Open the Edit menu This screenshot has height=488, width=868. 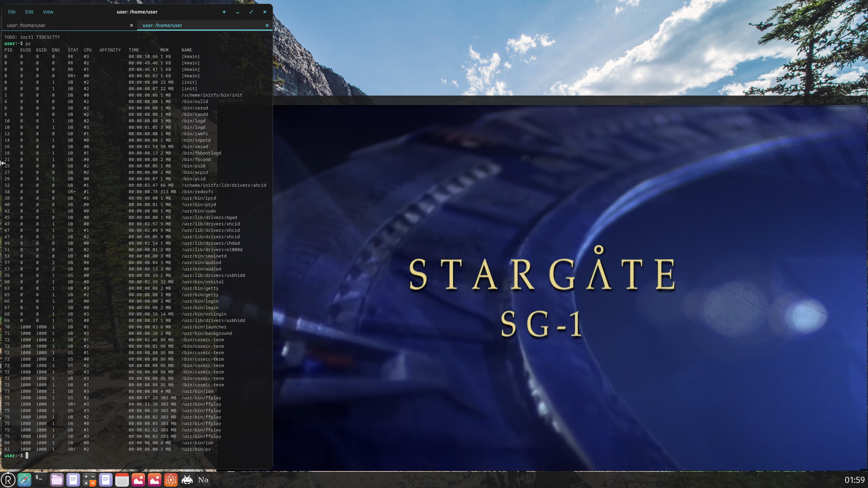[x=29, y=12]
